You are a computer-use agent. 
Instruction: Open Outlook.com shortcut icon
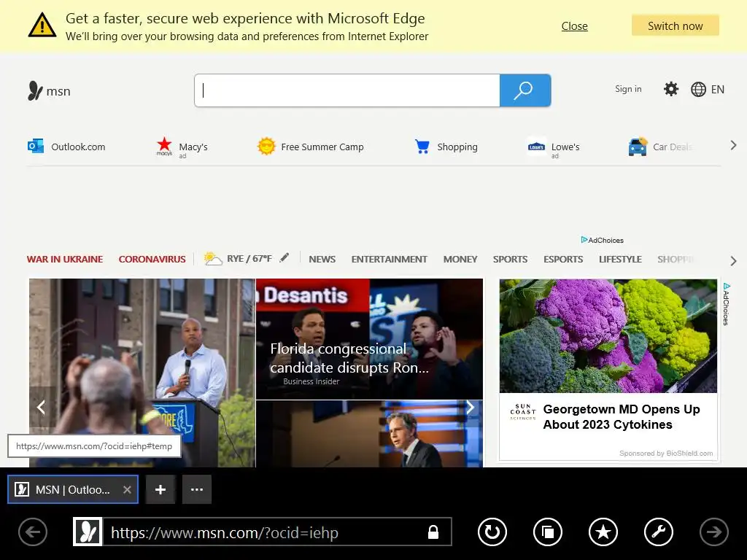click(36, 146)
